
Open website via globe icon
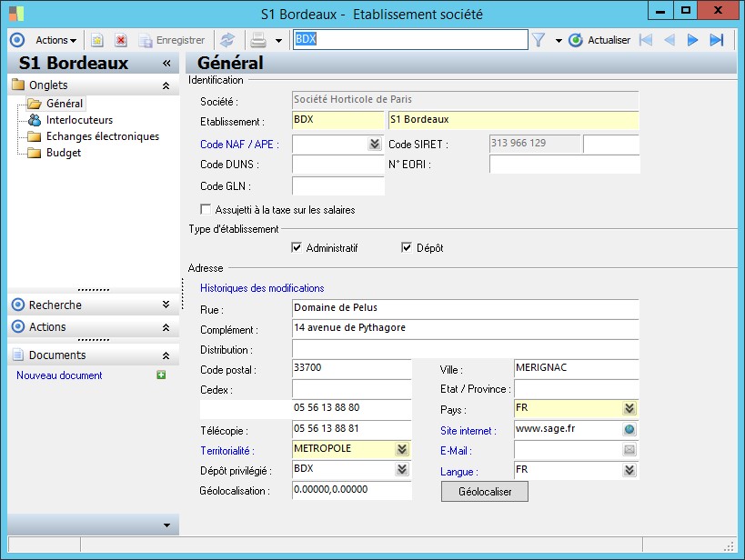click(x=629, y=430)
